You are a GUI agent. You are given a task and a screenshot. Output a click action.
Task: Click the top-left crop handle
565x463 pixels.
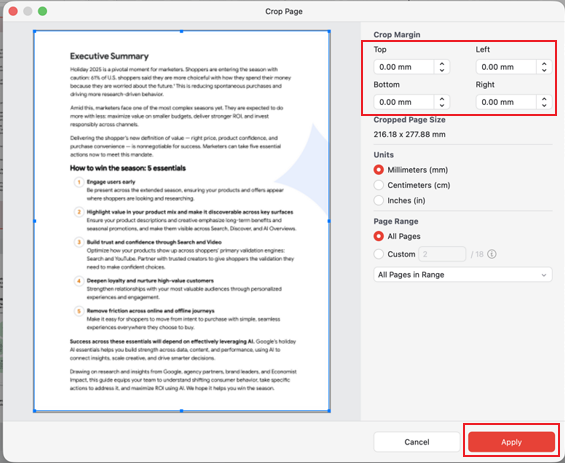click(35, 32)
